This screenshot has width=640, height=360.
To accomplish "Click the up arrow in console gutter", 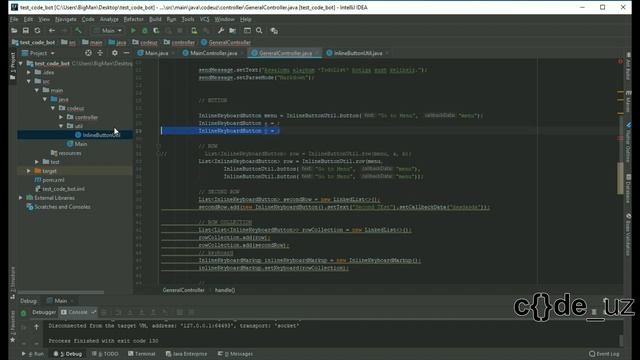I will (36, 327).
